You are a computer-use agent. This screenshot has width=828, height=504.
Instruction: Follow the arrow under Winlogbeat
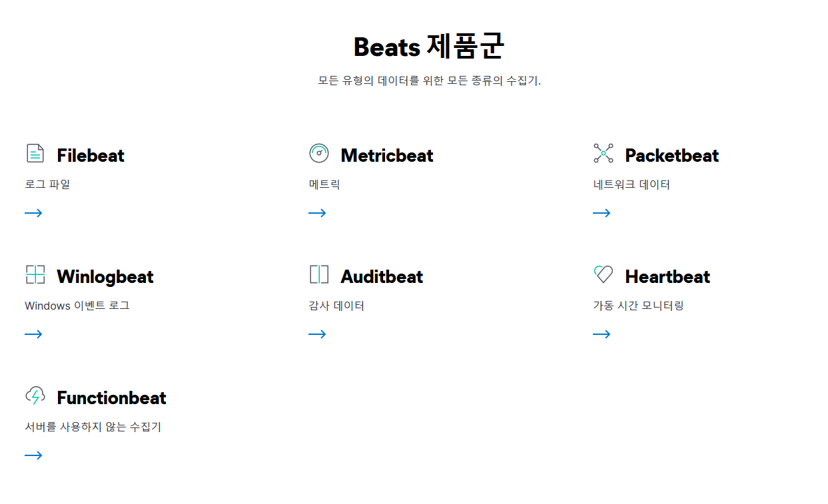[x=33, y=334]
